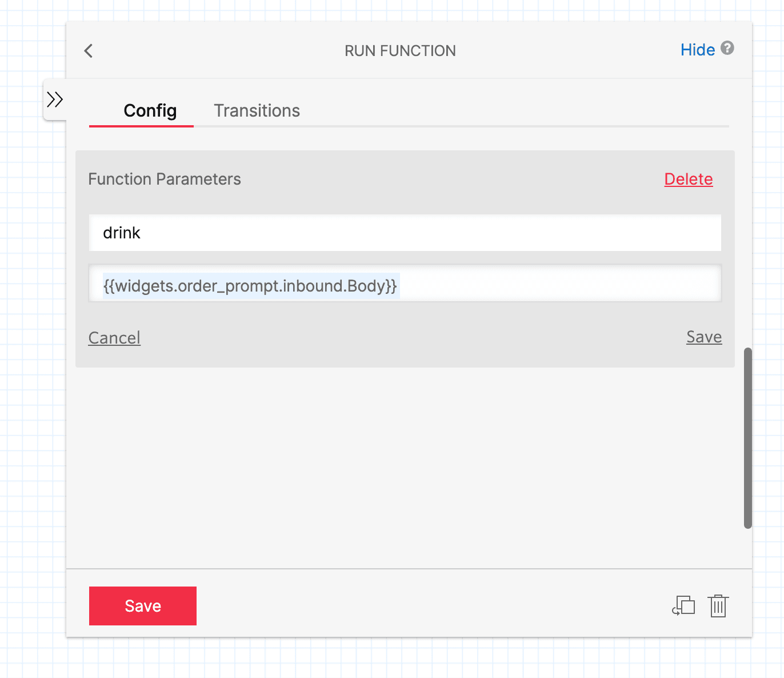784x678 pixels.
Task: Select the copy widget icon at bottom right
Action: click(683, 605)
